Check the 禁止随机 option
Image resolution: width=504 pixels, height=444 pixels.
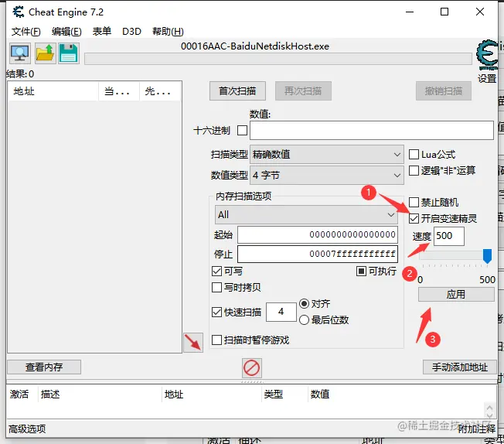coord(414,203)
